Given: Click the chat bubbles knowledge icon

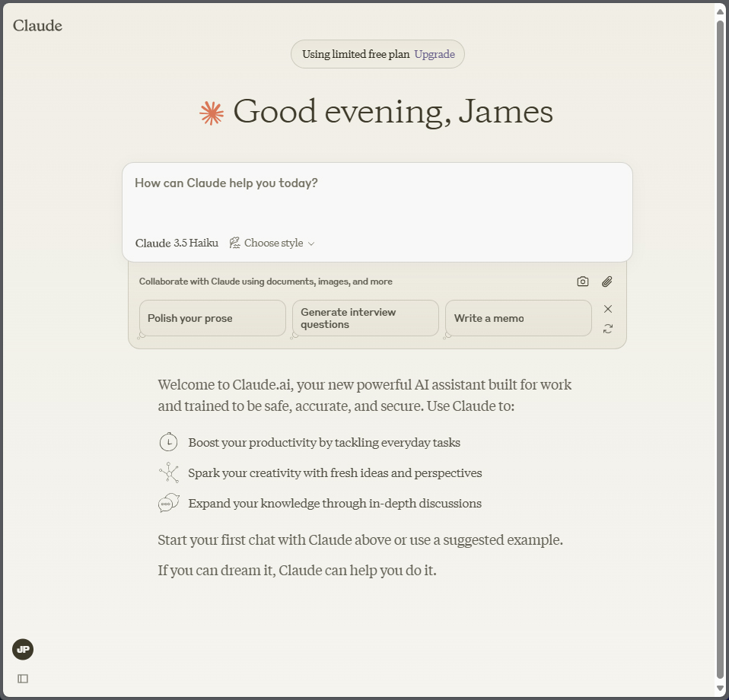Looking at the screenshot, I should (x=169, y=503).
